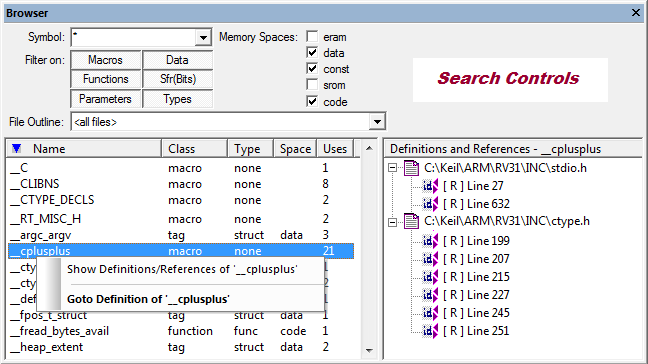Screen dimensions: 648x364
Task: Click reference icon for Line 207
Action: click(430, 259)
